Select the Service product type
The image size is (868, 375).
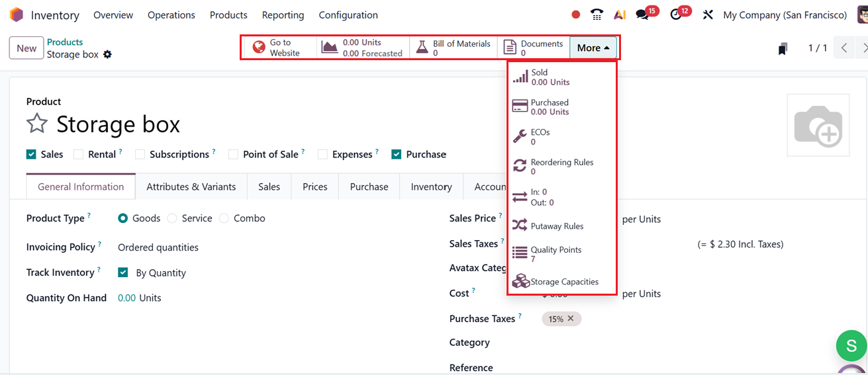tap(172, 218)
